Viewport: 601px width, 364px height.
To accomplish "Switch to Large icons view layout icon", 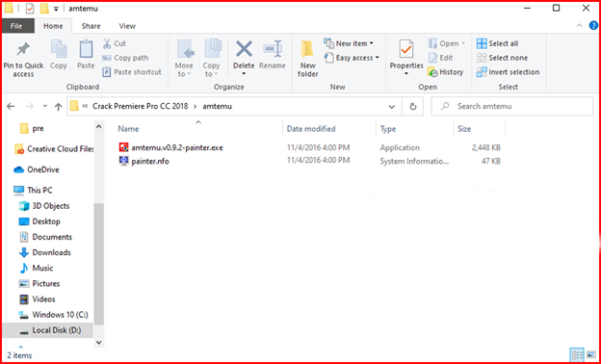I will click(590, 354).
